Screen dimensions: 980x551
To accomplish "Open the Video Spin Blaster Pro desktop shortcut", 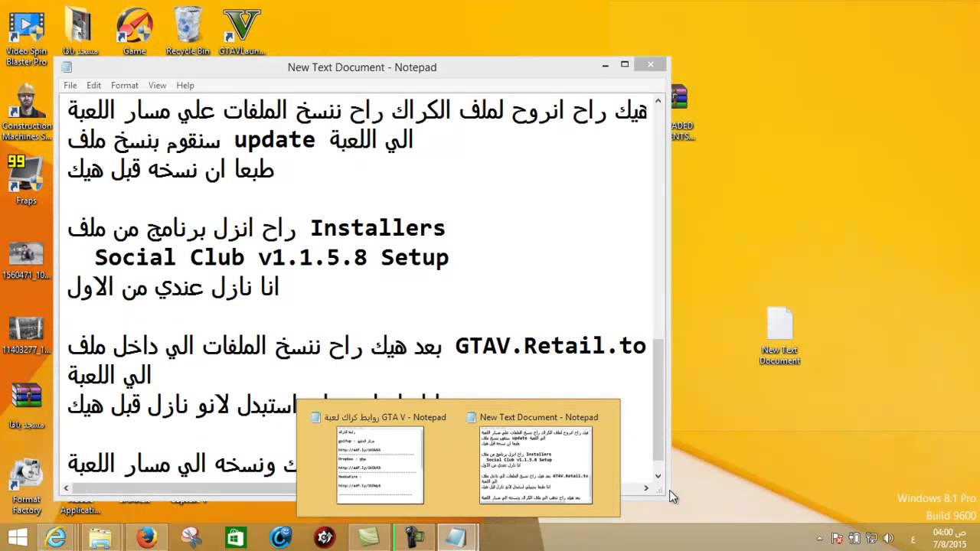I will pyautogui.click(x=26, y=36).
